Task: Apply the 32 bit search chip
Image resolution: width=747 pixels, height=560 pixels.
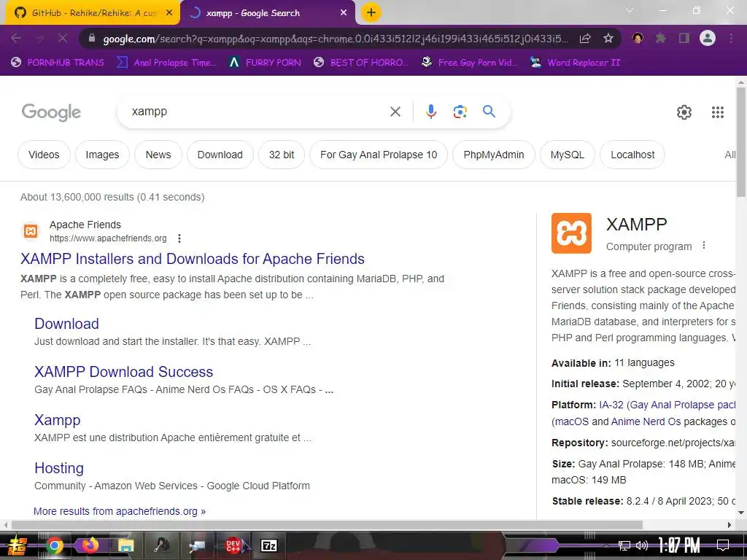Action: point(282,155)
